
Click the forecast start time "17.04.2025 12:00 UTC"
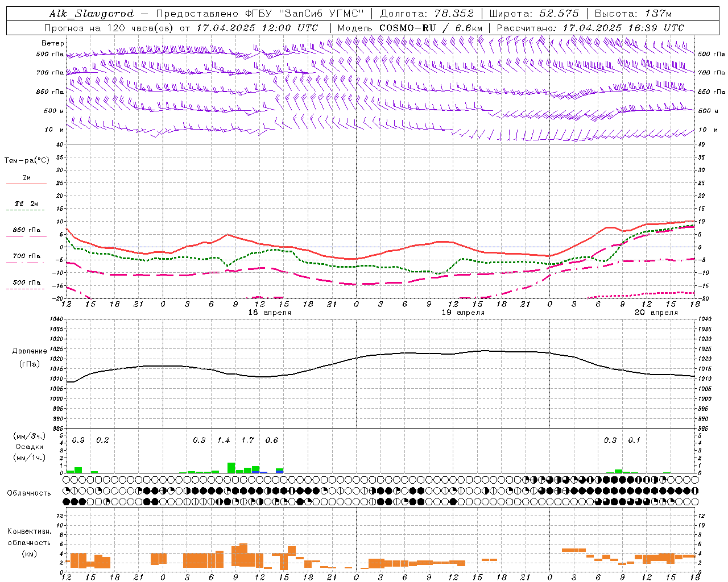click(x=258, y=28)
